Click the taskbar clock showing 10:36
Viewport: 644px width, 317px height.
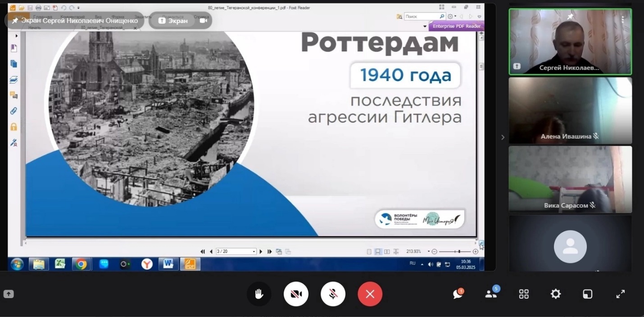coord(466,264)
